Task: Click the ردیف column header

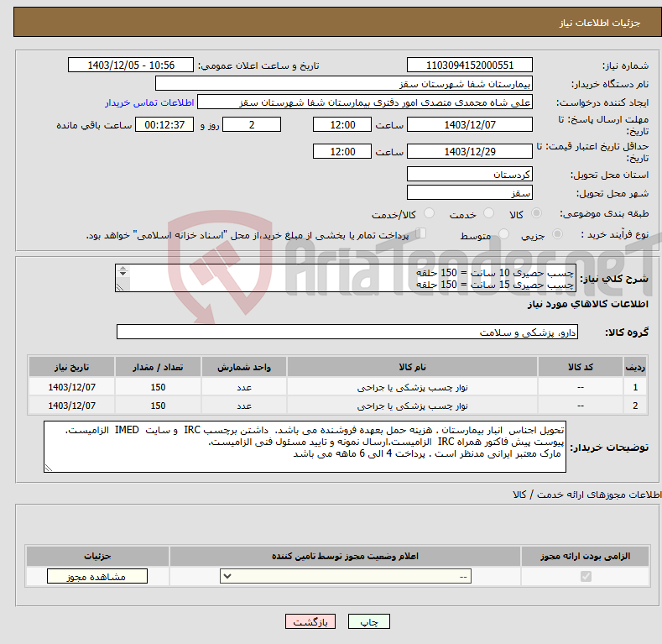Action: pos(635,367)
